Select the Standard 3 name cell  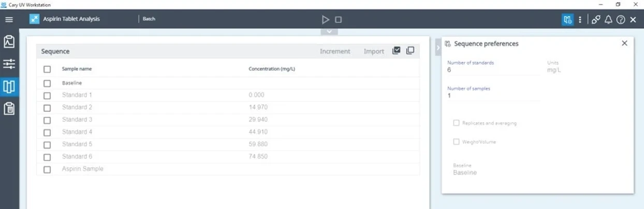click(x=77, y=120)
